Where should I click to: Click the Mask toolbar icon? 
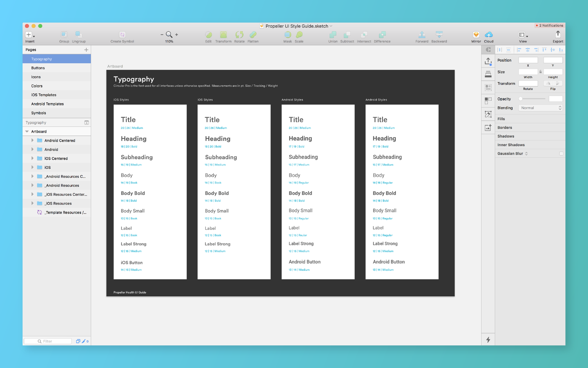[x=288, y=35]
